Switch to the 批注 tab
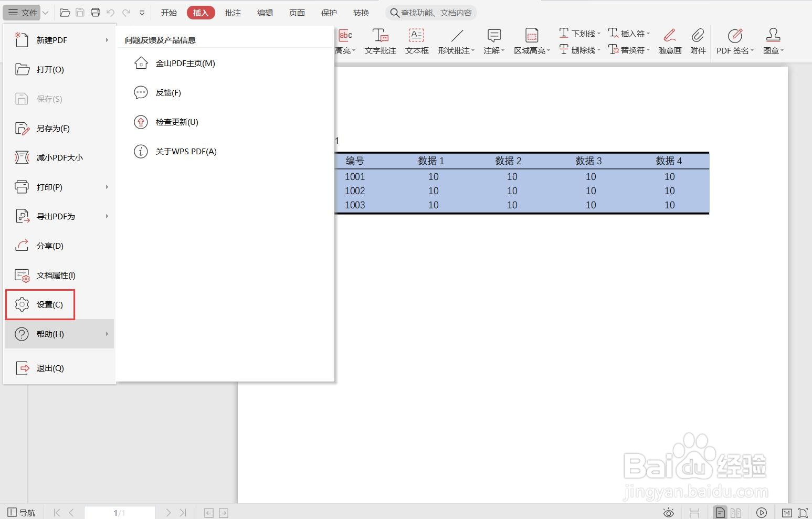 pyautogui.click(x=233, y=13)
